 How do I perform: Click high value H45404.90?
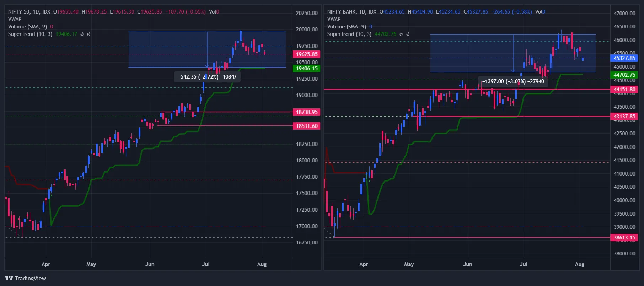[420, 12]
